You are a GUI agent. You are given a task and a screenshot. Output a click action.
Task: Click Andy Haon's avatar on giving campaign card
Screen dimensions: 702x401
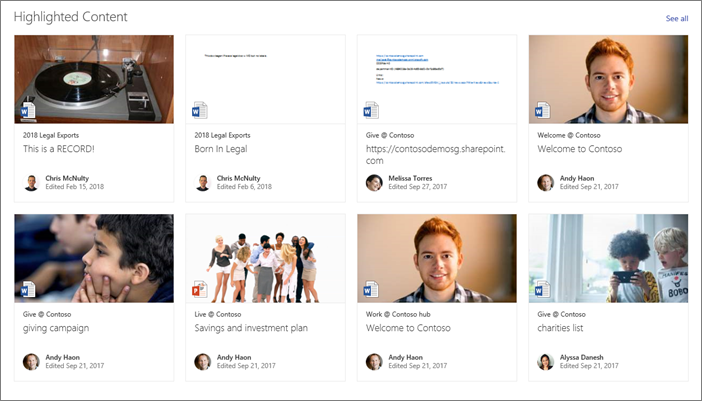(31, 362)
